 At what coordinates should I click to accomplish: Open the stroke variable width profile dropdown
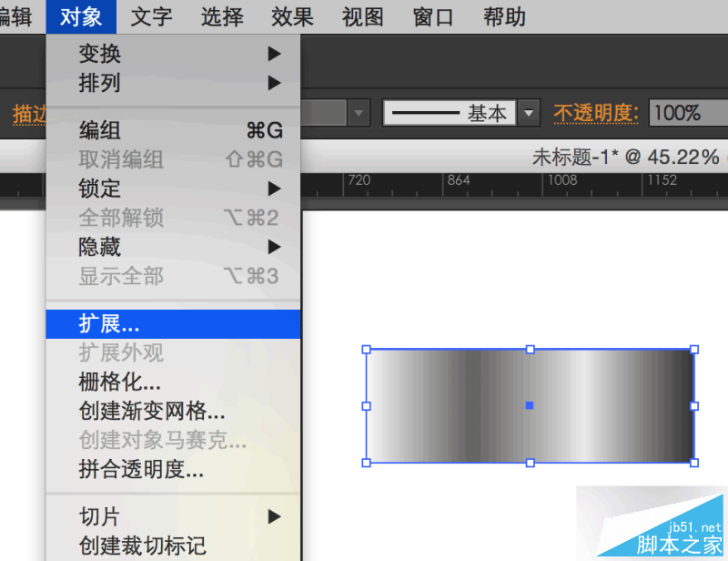[x=360, y=113]
